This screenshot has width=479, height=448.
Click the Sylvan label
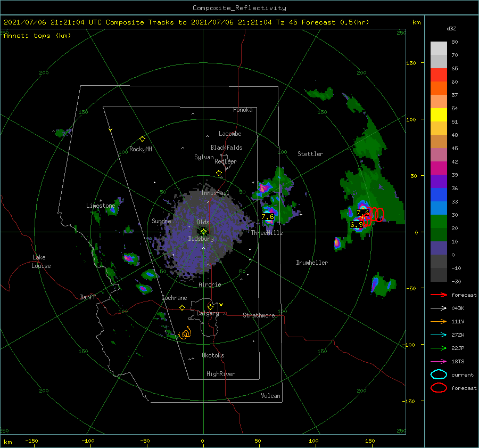tap(204, 157)
